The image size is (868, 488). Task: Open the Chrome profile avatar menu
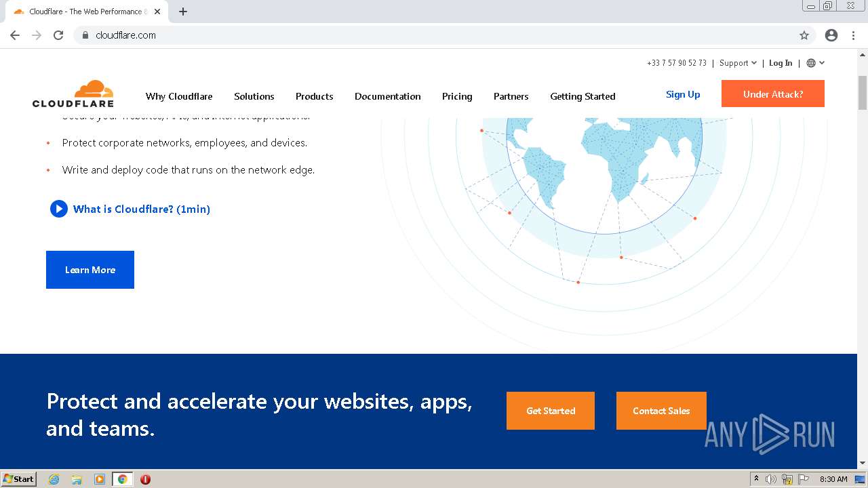coord(831,35)
